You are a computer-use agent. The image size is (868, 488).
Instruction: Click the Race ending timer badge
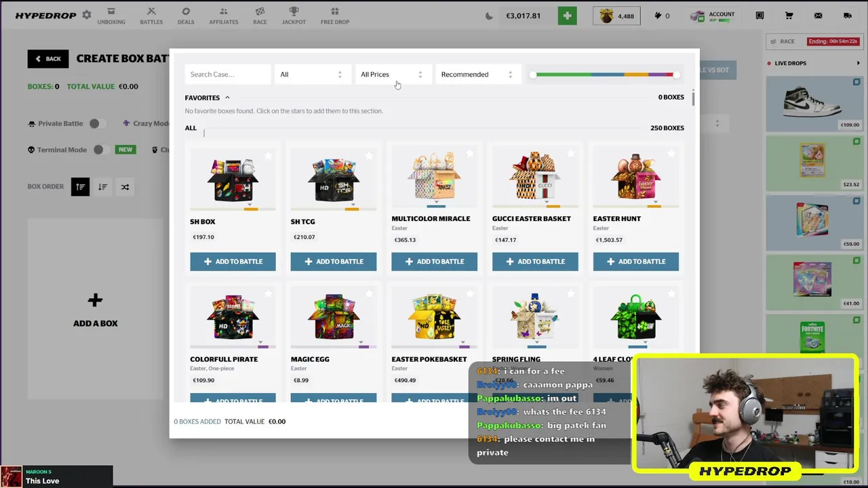(x=833, y=41)
